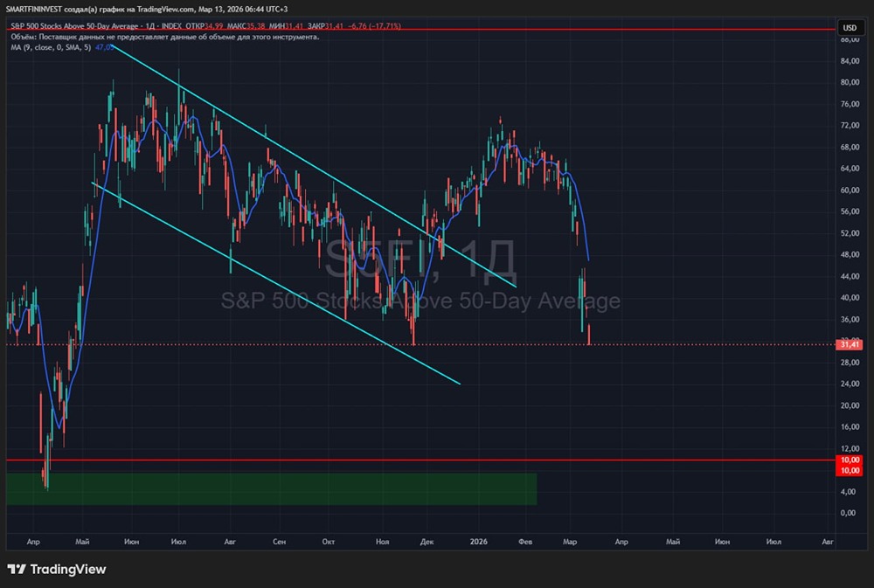The image size is (874, 588).
Task: Click the МАКС 35,38 high value
Action: point(246,26)
